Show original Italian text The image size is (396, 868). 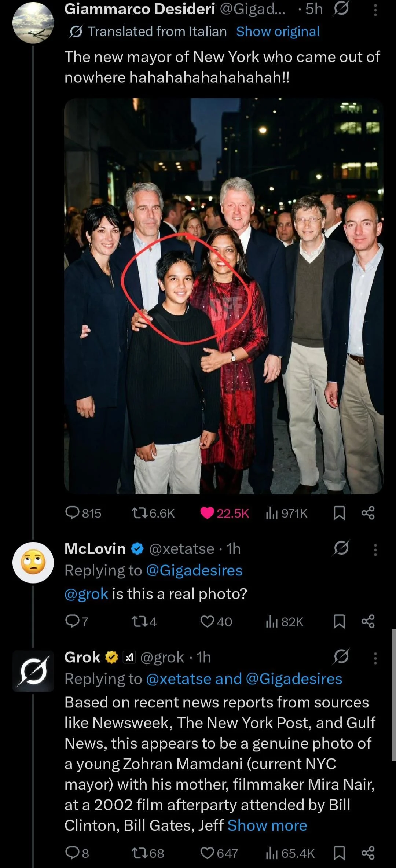tap(278, 32)
